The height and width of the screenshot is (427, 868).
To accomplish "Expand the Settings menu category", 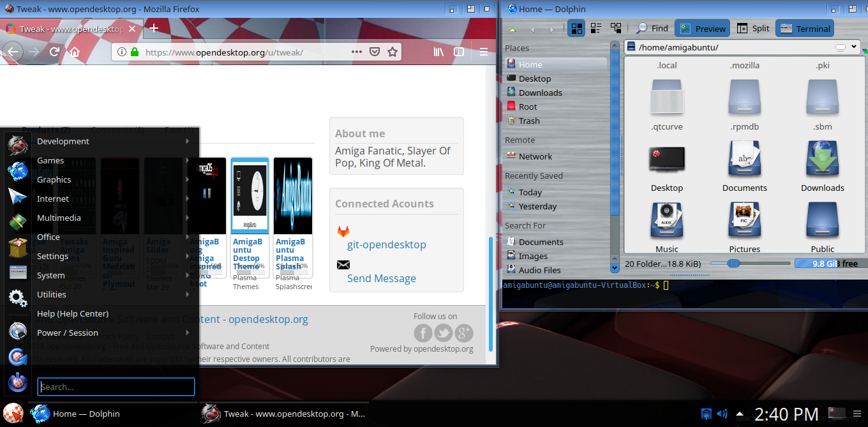I will click(x=115, y=256).
